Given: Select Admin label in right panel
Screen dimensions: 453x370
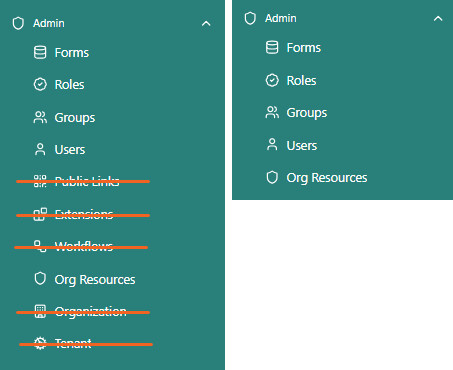Looking at the screenshot, I should point(281,18).
